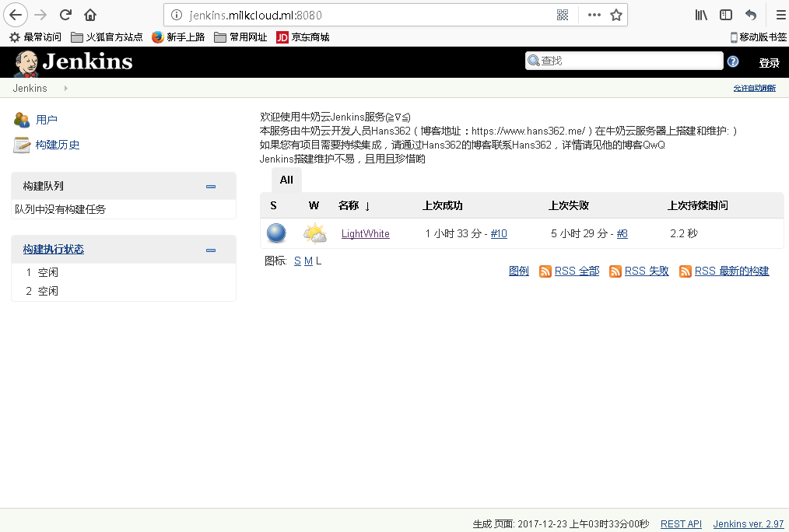Viewport: 789px width, 532px height.
Task: Click the Jenkins breadcrumb link
Action: point(30,89)
